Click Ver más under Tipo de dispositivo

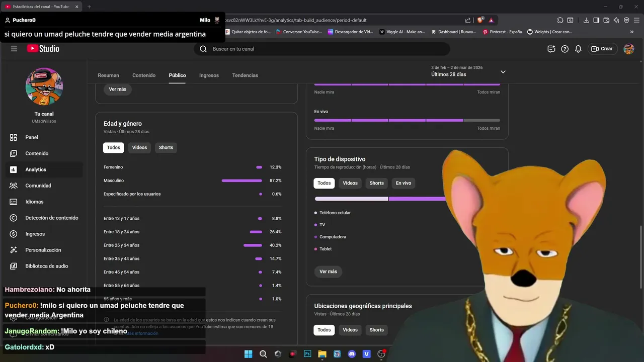click(x=328, y=271)
